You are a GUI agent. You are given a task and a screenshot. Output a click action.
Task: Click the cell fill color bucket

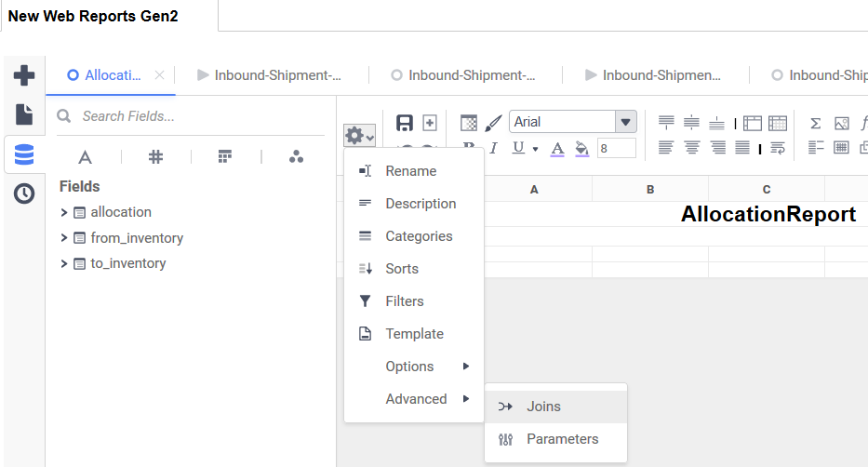pos(582,148)
